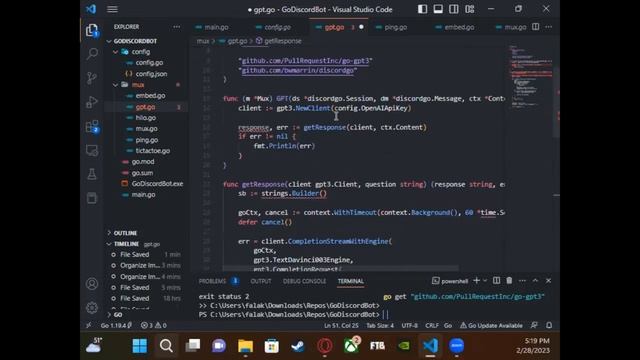The height and width of the screenshot is (360, 640).
Task: Toggle primary side bar layout button
Action: click(x=422, y=9)
